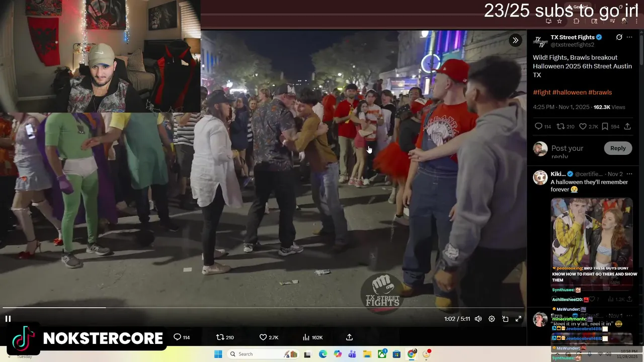Open File Explorer from the taskbar
Image resolution: width=644 pixels, height=362 pixels.
pyautogui.click(x=367, y=354)
